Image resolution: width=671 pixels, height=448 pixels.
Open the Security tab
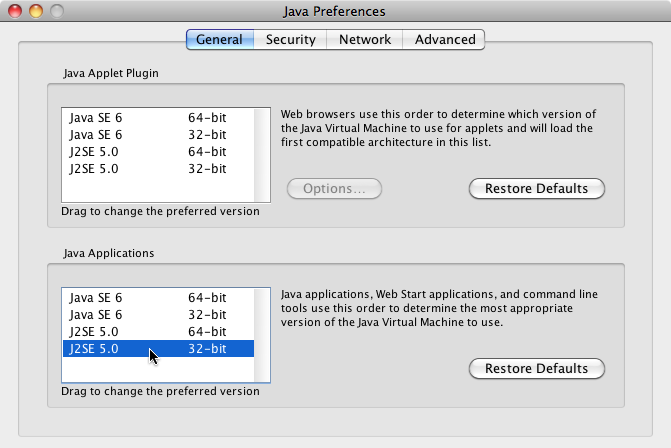tap(290, 39)
